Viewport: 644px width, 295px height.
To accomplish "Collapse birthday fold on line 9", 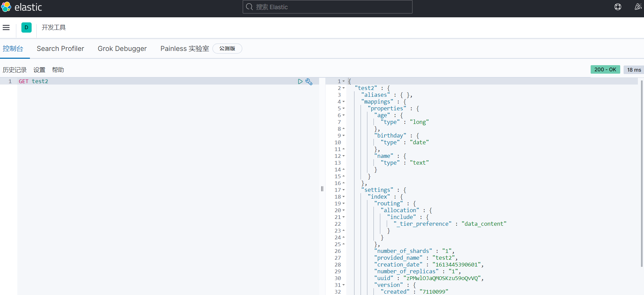I will tap(344, 136).
